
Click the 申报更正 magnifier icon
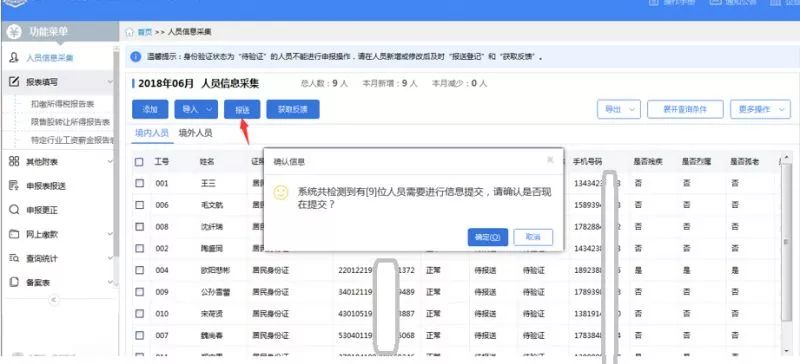(14, 210)
